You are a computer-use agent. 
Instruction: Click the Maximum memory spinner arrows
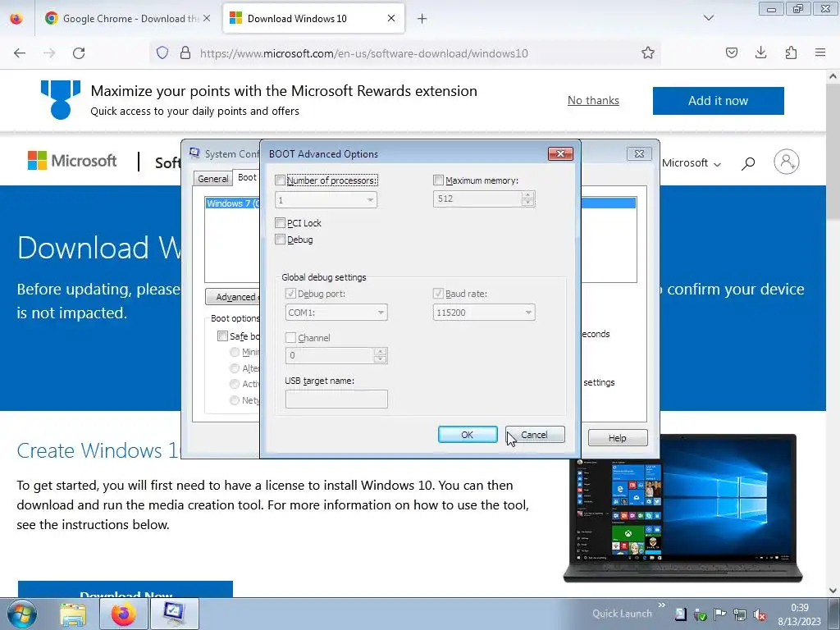pyautogui.click(x=527, y=199)
